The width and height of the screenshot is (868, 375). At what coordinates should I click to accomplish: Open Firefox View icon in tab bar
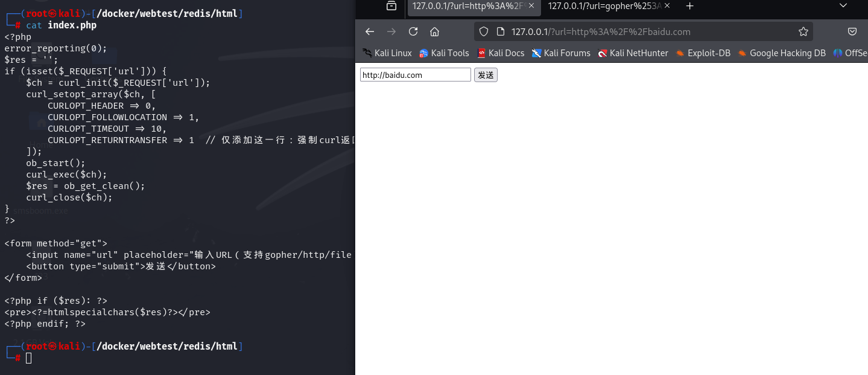tap(391, 6)
